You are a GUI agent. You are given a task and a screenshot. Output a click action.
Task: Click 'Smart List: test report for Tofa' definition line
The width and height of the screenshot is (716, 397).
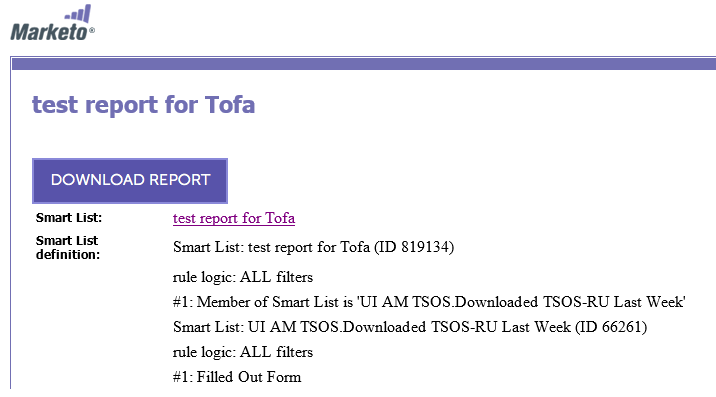271,247
